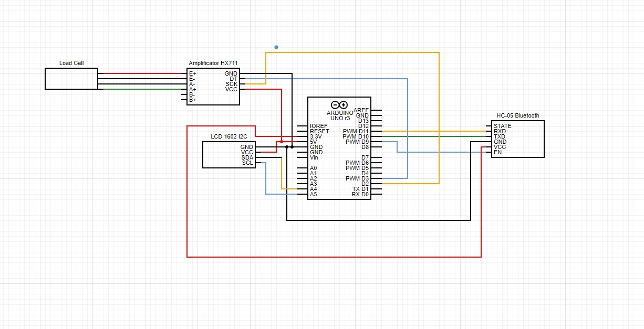Select the A5 analog pin
The height and width of the screenshot is (329, 644).
314,194
